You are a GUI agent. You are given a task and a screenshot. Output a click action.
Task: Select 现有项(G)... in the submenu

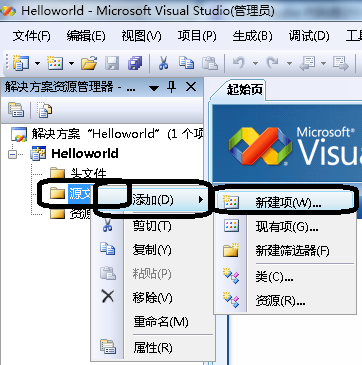coord(286,227)
